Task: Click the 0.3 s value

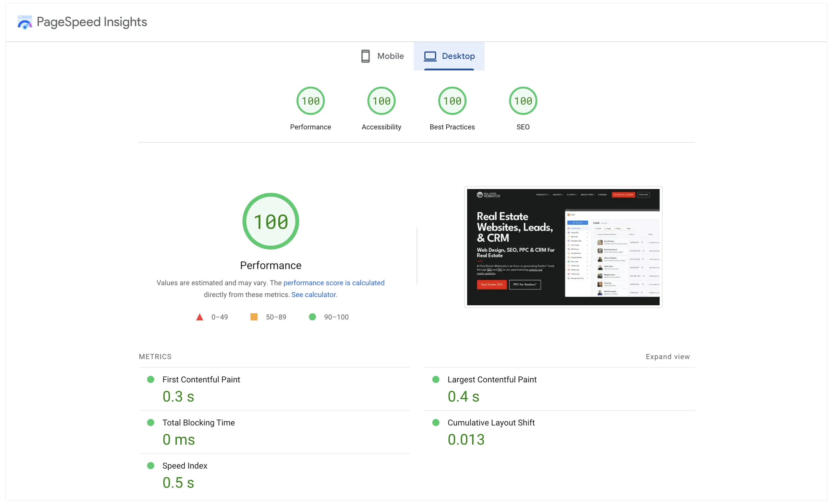Action: pyautogui.click(x=178, y=396)
